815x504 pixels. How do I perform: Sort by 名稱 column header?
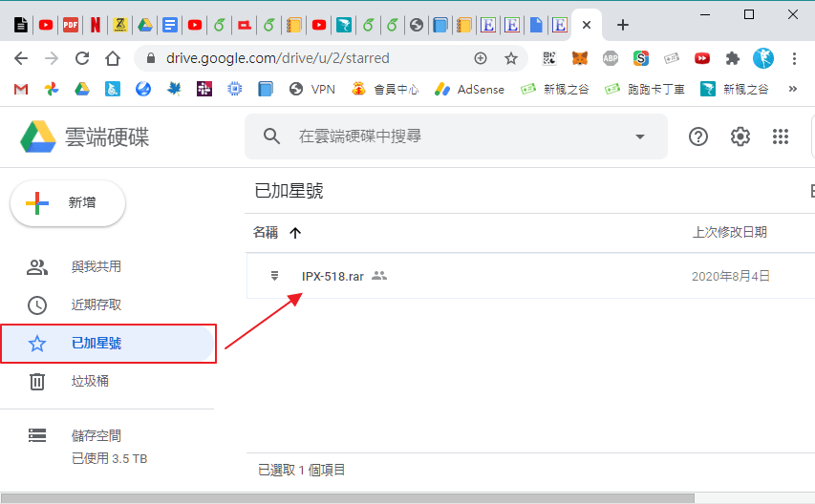click(x=265, y=233)
